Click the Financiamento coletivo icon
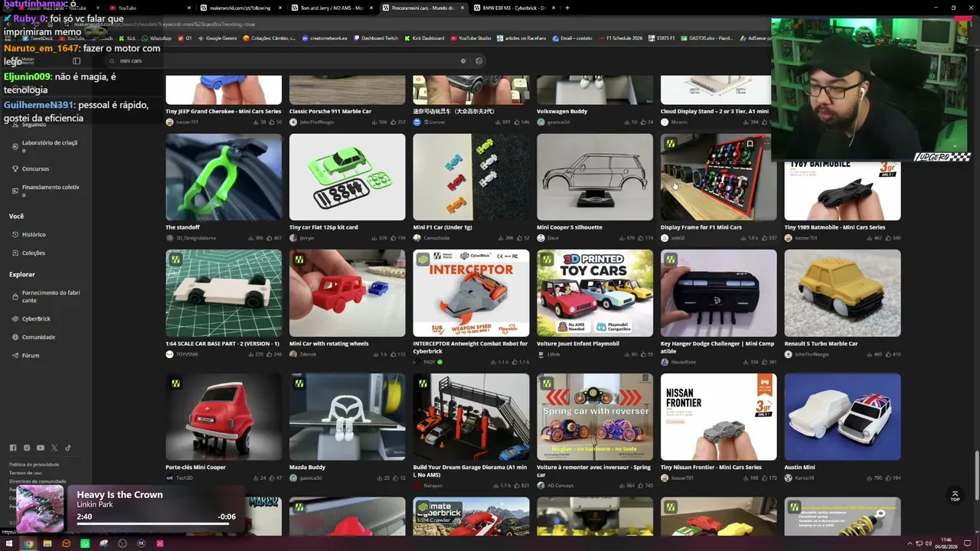 [x=15, y=191]
